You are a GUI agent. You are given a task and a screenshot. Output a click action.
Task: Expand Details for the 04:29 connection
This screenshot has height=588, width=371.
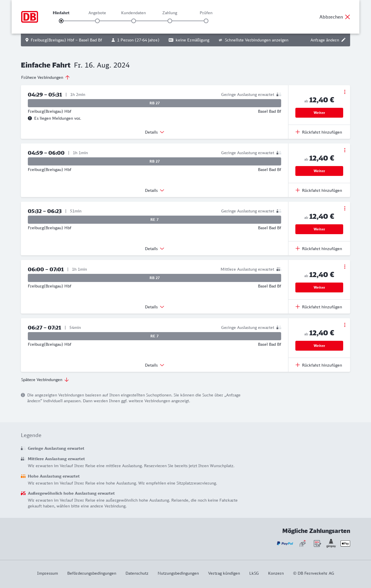tap(154, 132)
